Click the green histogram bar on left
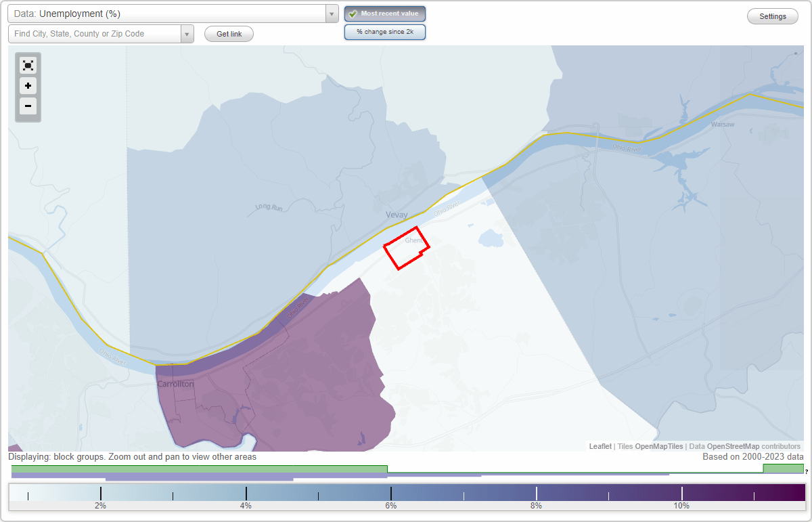 pyautogui.click(x=200, y=469)
